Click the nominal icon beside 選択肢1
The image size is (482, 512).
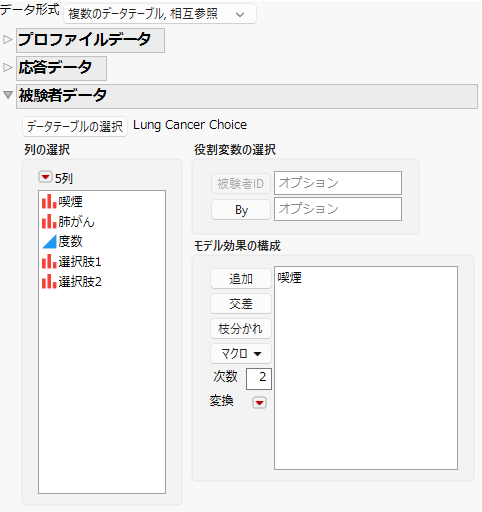pyautogui.click(x=49, y=262)
